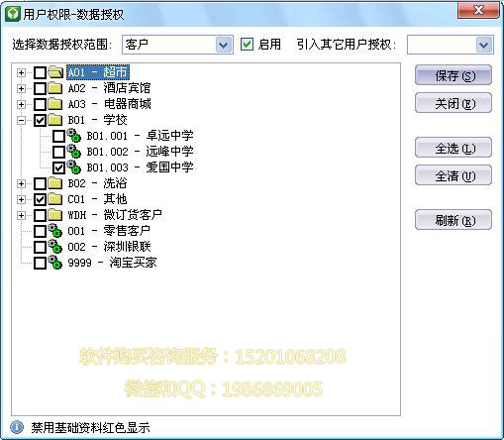The image size is (504, 440).
Task: Collapse the B01 学校 tree node
Action: click(x=21, y=120)
